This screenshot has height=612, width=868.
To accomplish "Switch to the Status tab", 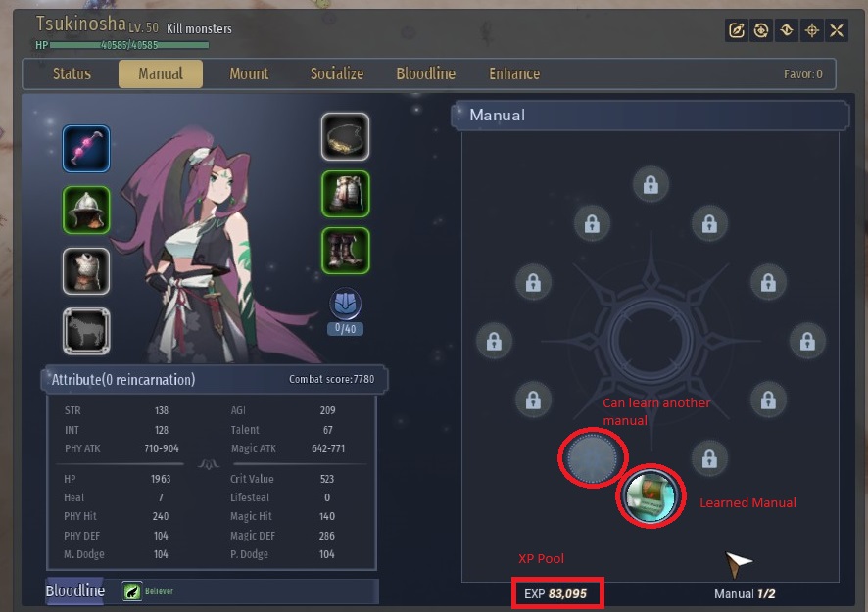I will pyautogui.click(x=72, y=73).
